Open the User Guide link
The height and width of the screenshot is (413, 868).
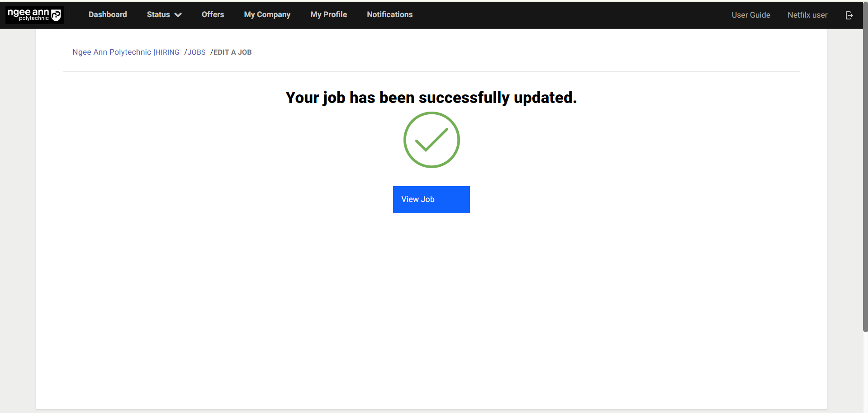point(751,15)
